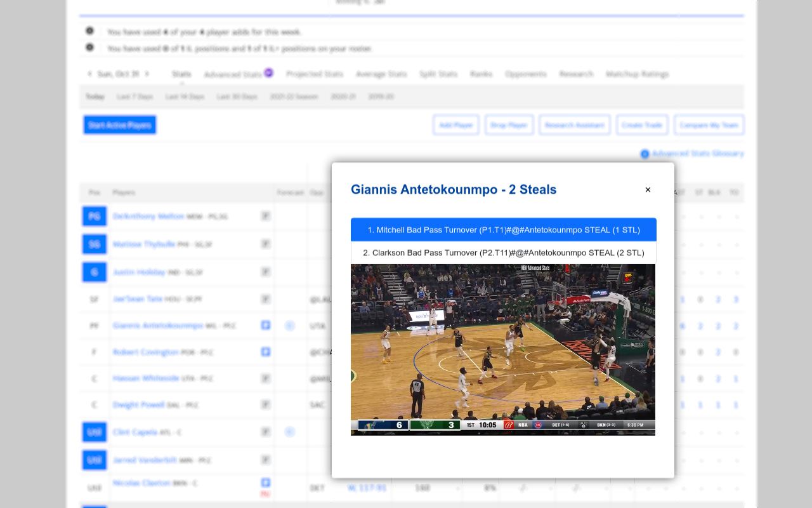
Task: Click the info icon beside player adds notice
Action: [89, 30]
